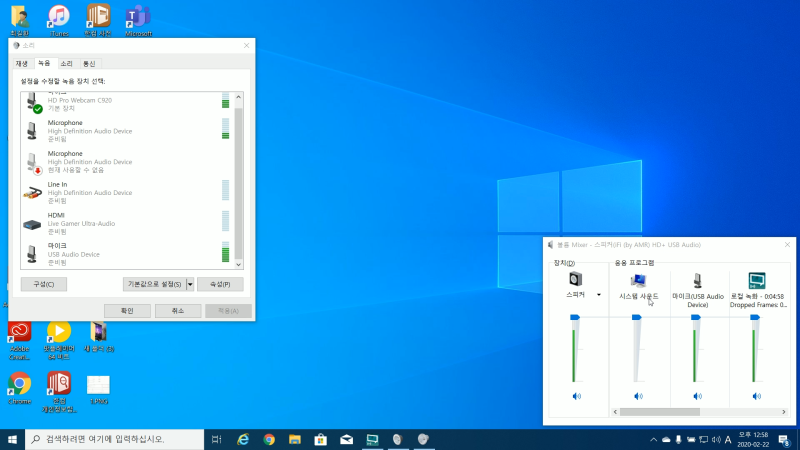Click the 기본값으로 설정(S) button
Screen dimensions: 800x450
pyautogui.click(x=155, y=284)
